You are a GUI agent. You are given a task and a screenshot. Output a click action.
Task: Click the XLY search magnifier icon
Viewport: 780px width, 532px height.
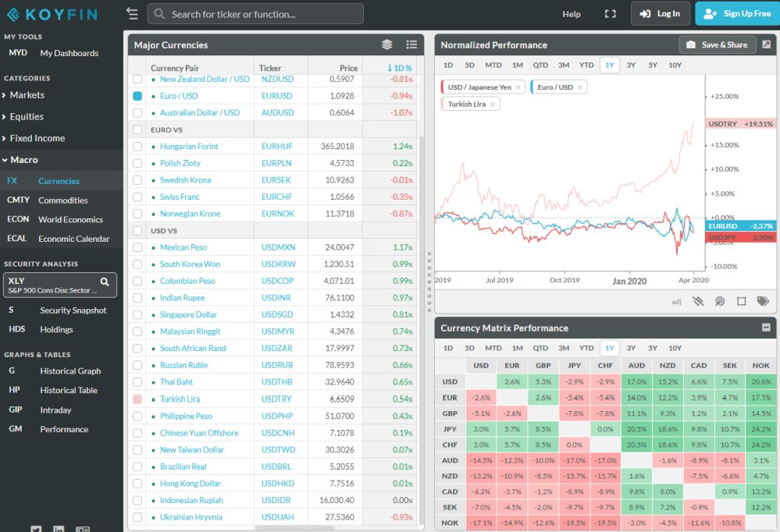105,282
